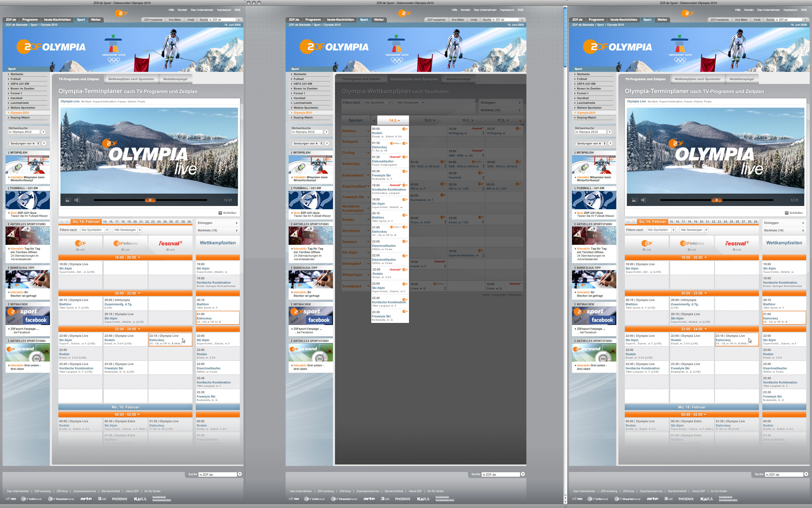Select the ZDF LIVE channel tile, right window
The image size is (812, 508).
[647, 245]
